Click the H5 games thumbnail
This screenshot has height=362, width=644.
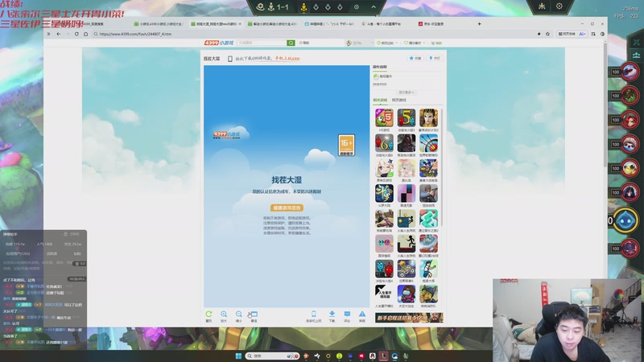tap(384, 118)
